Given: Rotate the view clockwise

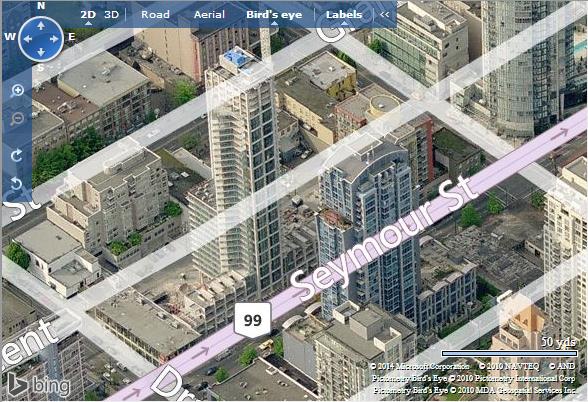Looking at the screenshot, I should tap(17, 155).
